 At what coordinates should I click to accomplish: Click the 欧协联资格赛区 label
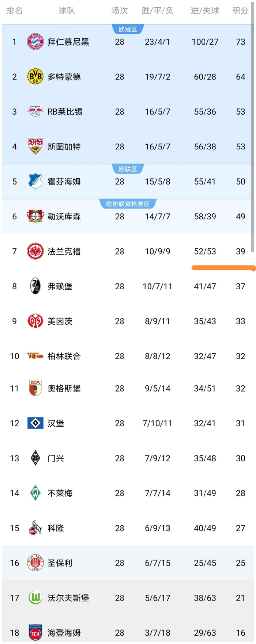click(x=128, y=203)
